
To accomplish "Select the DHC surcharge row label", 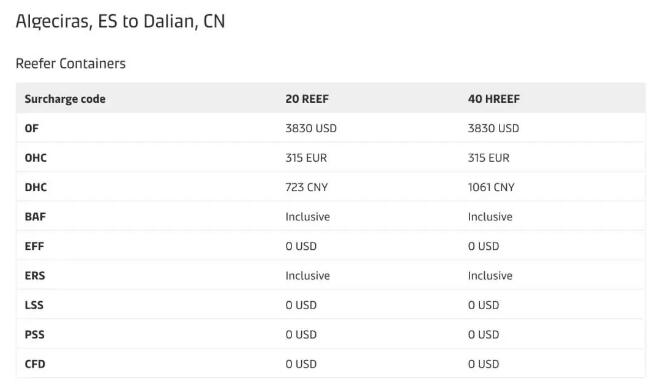I will pyautogui.click(x=36, y=187).
